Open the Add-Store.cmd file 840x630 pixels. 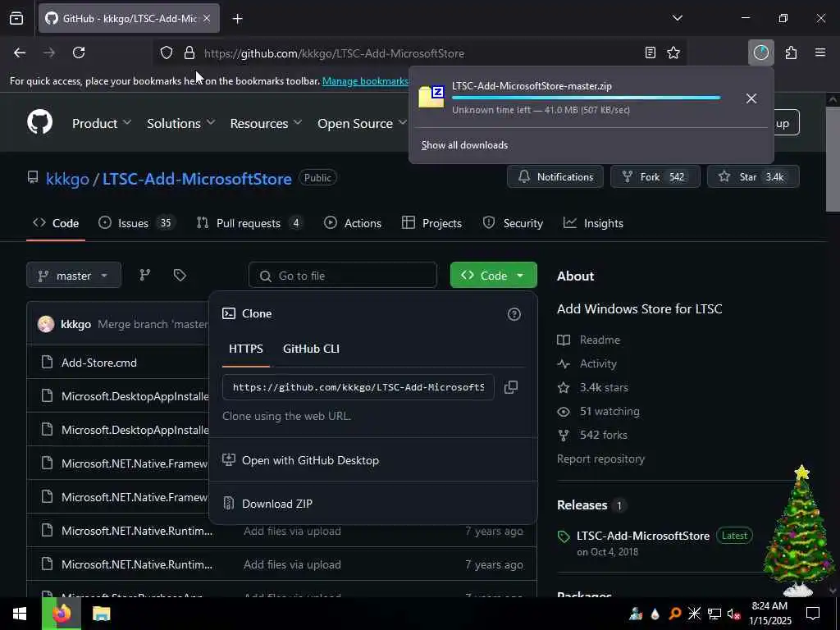tap(99, 363)
